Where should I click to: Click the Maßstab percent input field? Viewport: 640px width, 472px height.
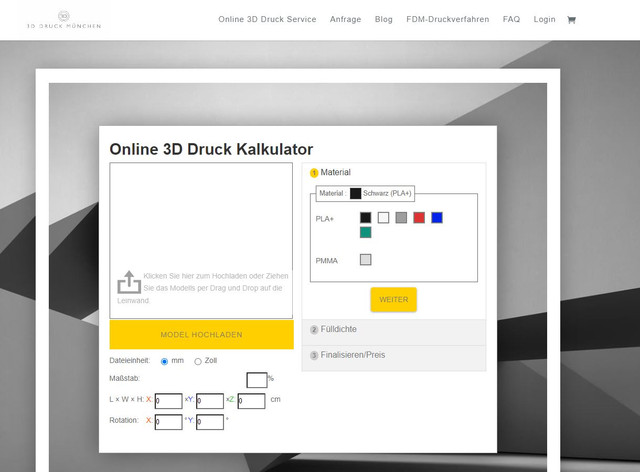tap(257, 380)
